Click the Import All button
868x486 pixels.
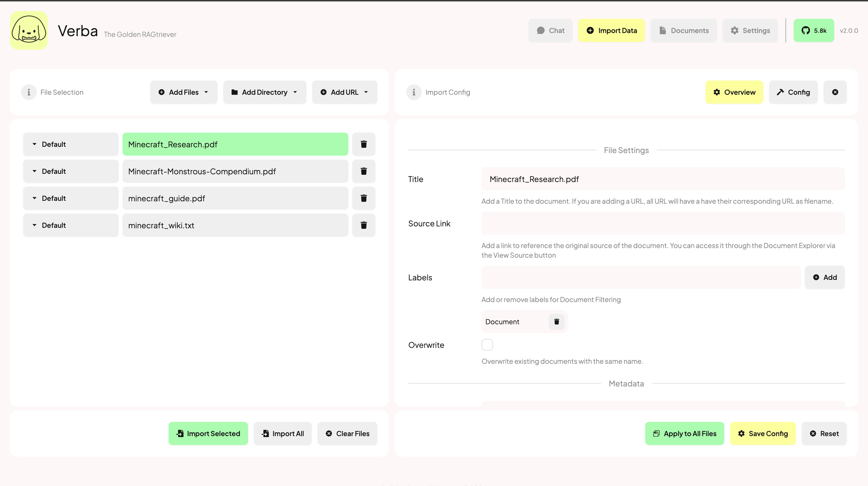click(283, 433)
